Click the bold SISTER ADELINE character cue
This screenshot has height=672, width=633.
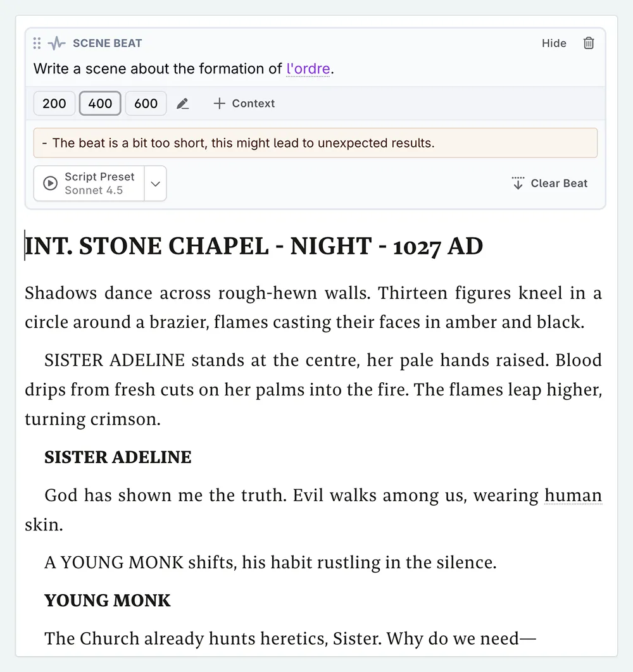(x=118, y=457)
